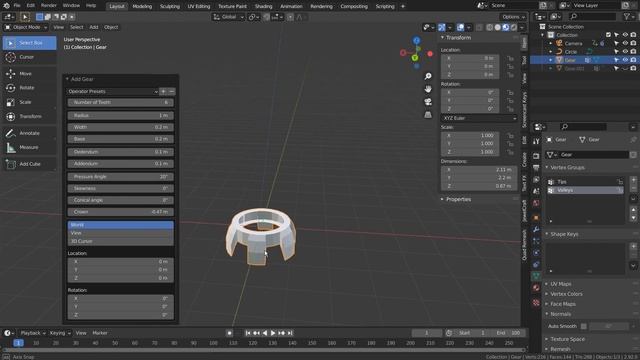The width and height of the screenshot is (640, 360).
Task: Add a vertex group with plus button
Action: tap(633, 180)
